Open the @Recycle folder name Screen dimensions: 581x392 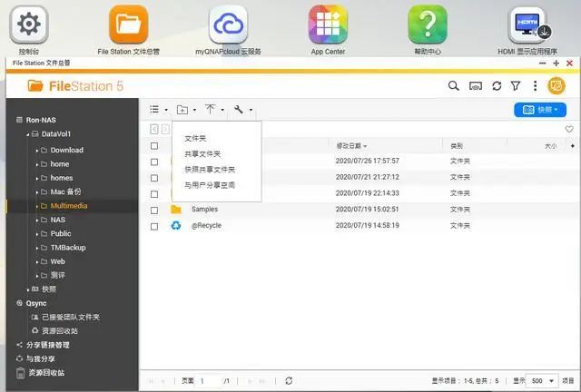[206, 225]
